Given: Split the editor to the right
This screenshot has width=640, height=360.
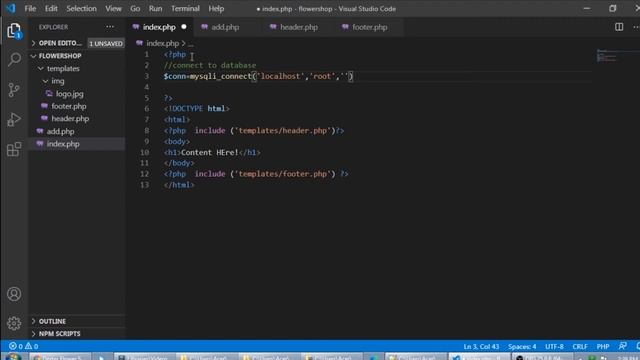Looking at the screenshot, I should click(x=619, y=27).
